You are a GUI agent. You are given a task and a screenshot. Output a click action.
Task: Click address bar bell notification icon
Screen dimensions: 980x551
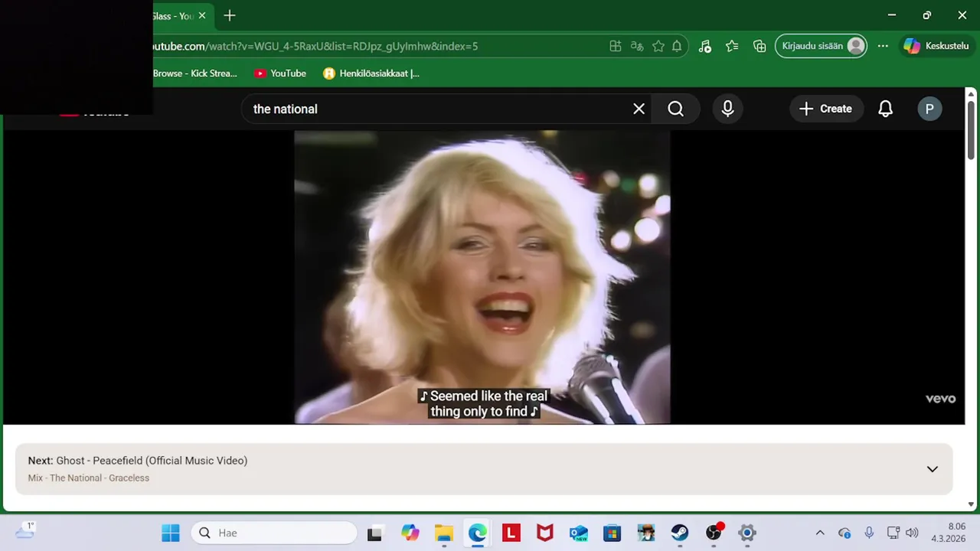tap(677, 46)
